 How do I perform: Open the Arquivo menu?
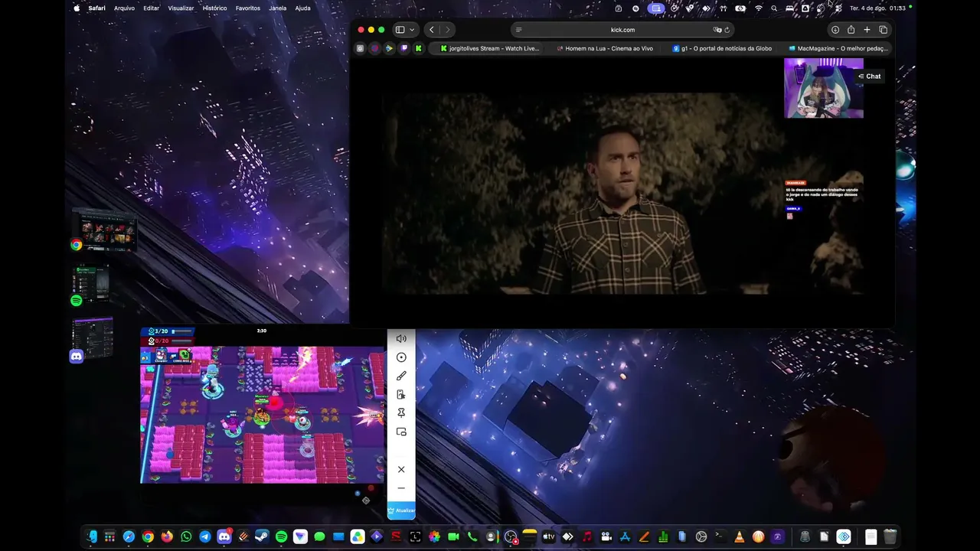(124, 8)
